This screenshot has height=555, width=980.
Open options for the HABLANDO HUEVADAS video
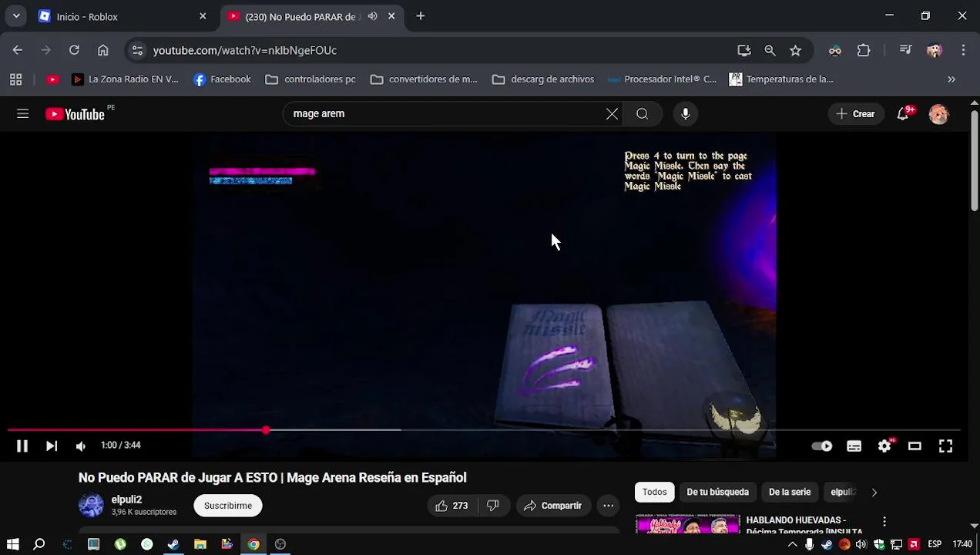pyautogui.click(x=884, y=522)
